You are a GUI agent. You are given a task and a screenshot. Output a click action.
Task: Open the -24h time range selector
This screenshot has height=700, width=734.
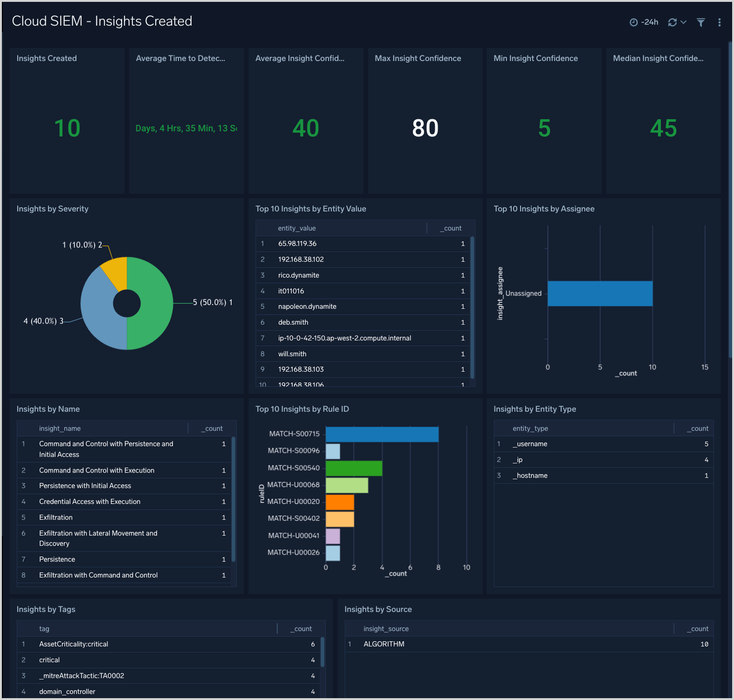point(644,22)
